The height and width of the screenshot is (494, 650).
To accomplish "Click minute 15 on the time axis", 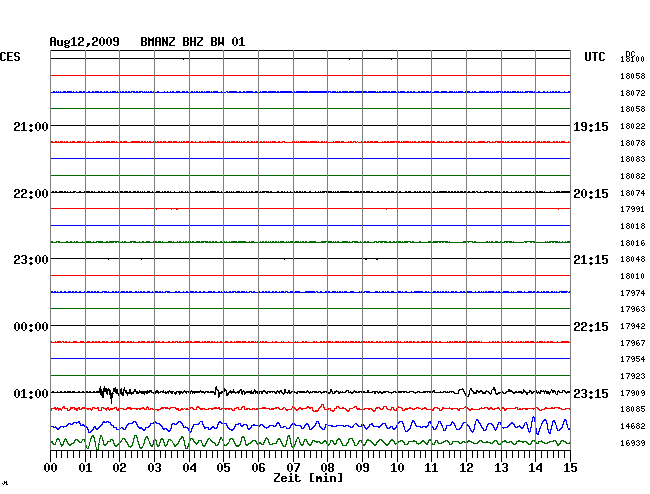I will click(x=570, y=468).
